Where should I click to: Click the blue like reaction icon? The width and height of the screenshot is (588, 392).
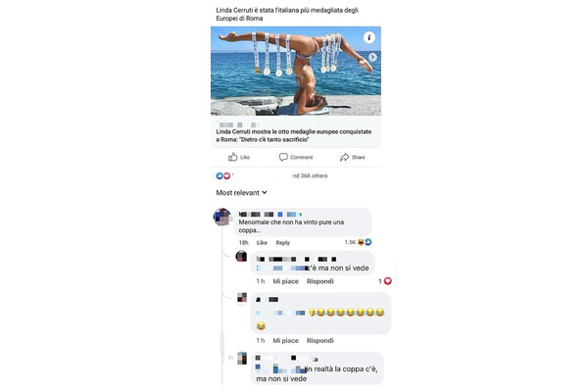coord(220,175)
